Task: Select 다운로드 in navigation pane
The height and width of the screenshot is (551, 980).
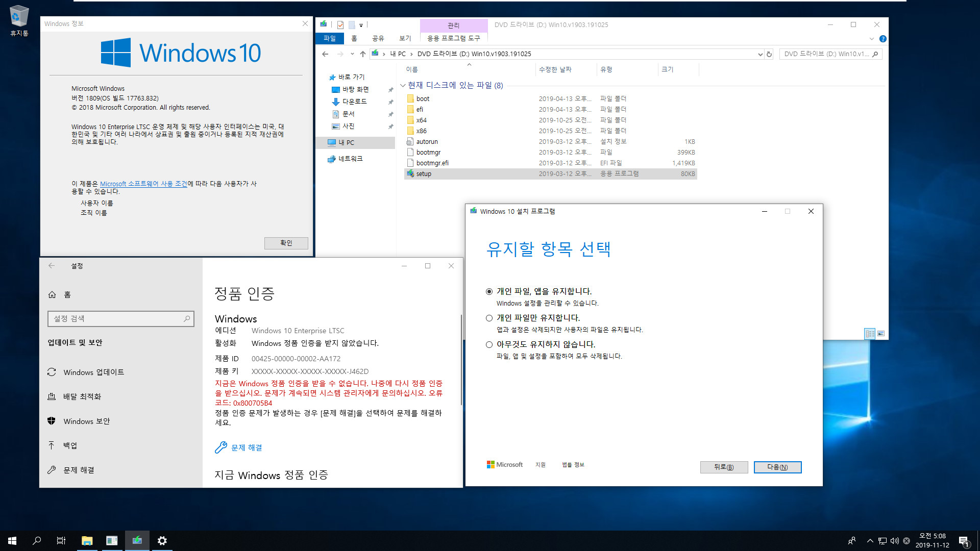Action: tap(354, 102)
